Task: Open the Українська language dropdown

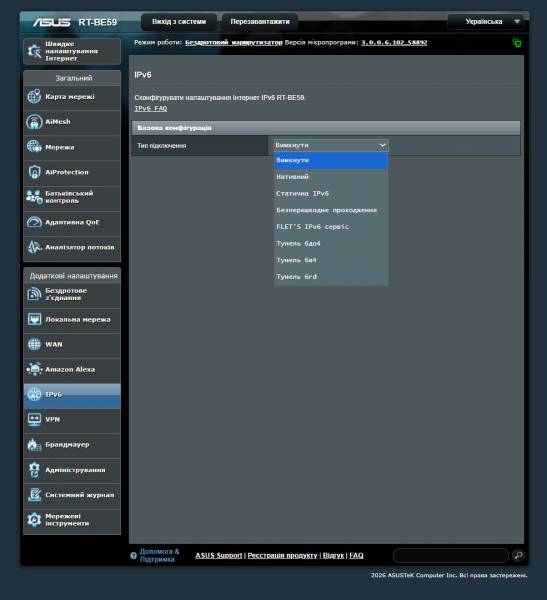Action: pyautogui.click(x=488, y=21)
